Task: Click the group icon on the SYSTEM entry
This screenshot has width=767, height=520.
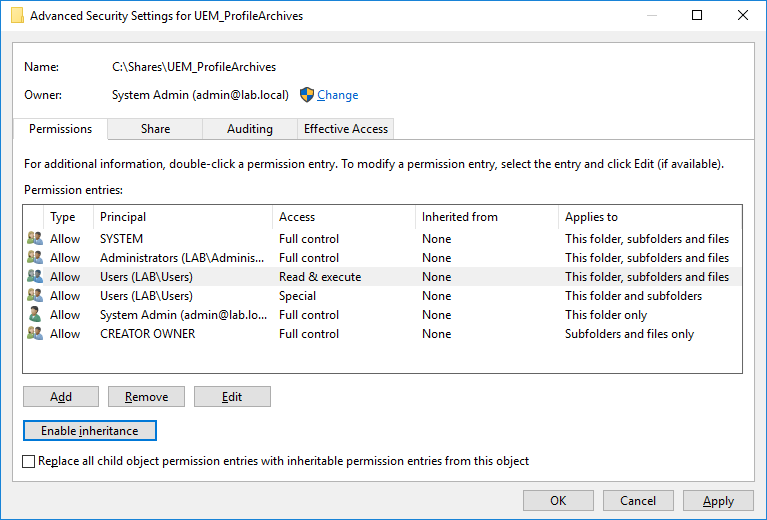Action: click(35, 239)
